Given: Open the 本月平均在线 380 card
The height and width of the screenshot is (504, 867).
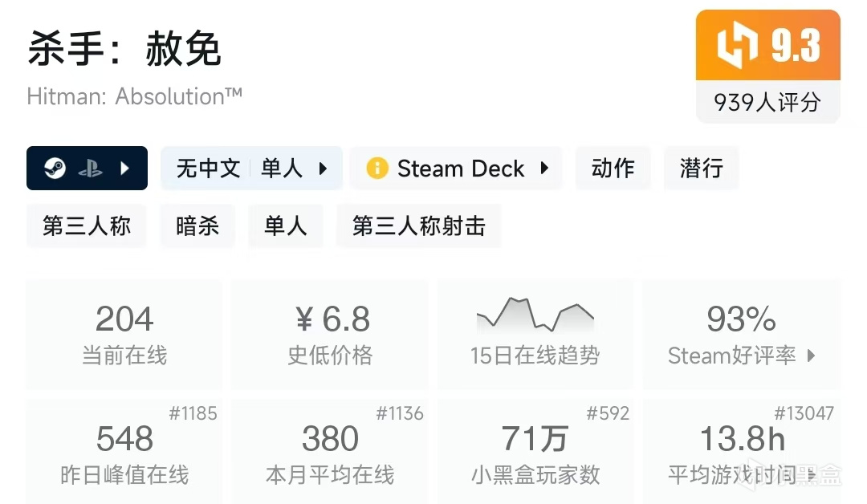Looking at the screenshot, I should 330,451.
